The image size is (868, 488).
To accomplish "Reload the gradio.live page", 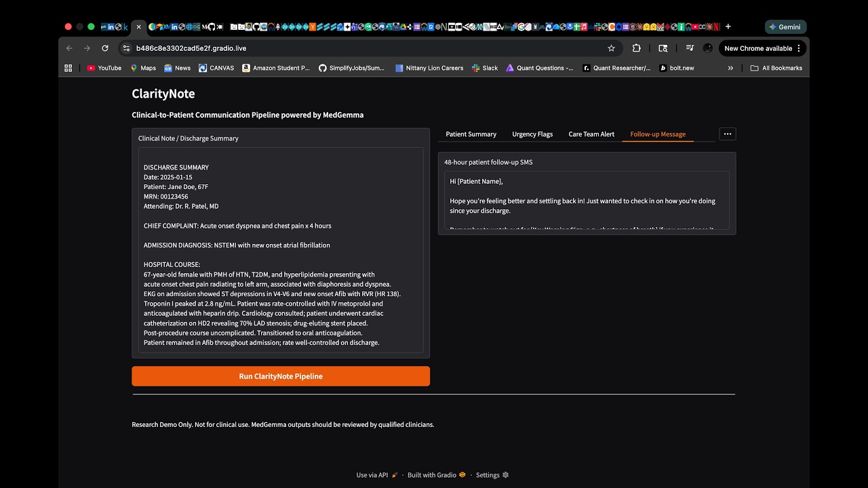I will click(105, 48).
